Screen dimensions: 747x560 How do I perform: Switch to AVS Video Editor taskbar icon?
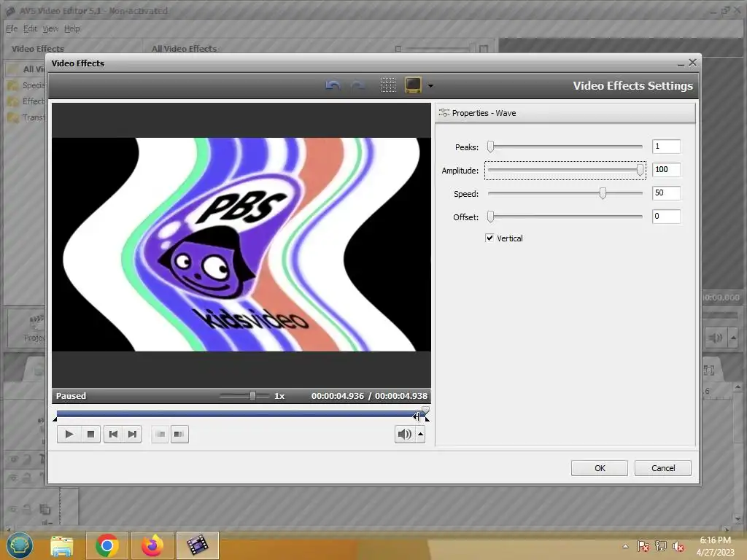(197, 545)
